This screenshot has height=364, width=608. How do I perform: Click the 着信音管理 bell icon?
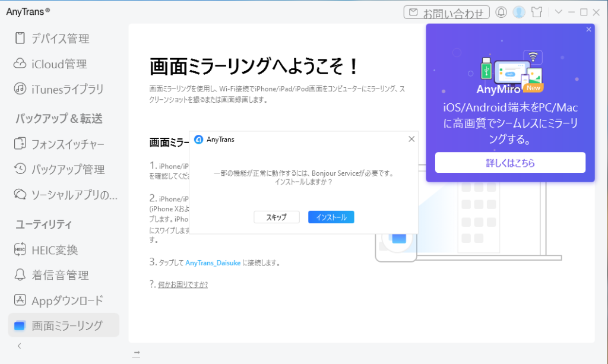(x=20, y=274)
